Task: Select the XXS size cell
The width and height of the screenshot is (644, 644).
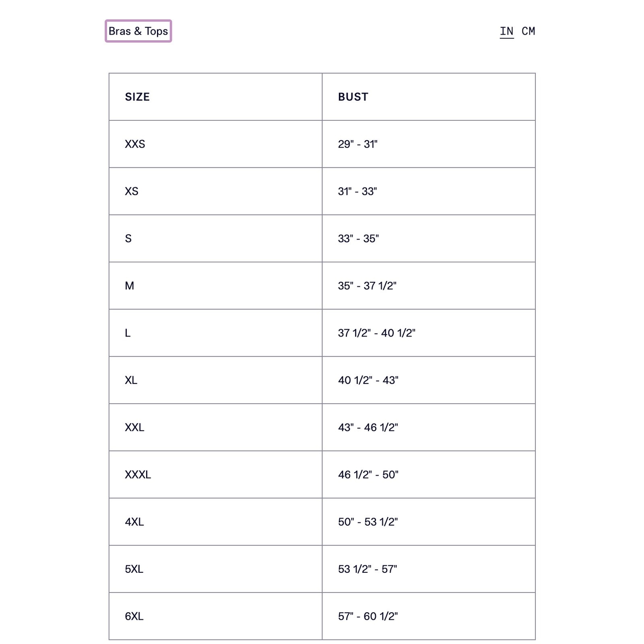Action: (x=135, y=144)
